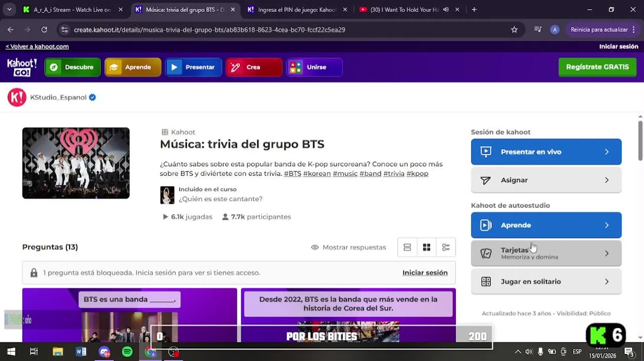This screenshot has width=644, height=361.
Task: Open the tab search dropdown
Action: click(9, 10)
